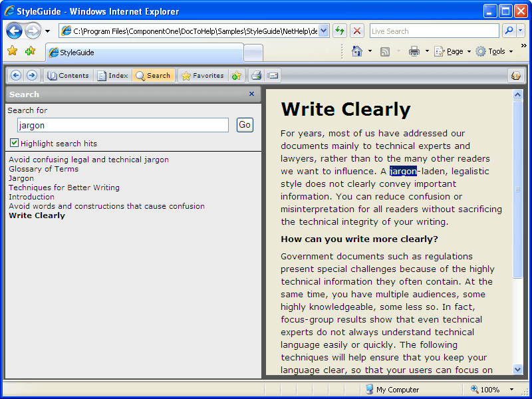The image size is (532, 399).
Task: Switch to the Search pane
Action: tap(154, 75)
